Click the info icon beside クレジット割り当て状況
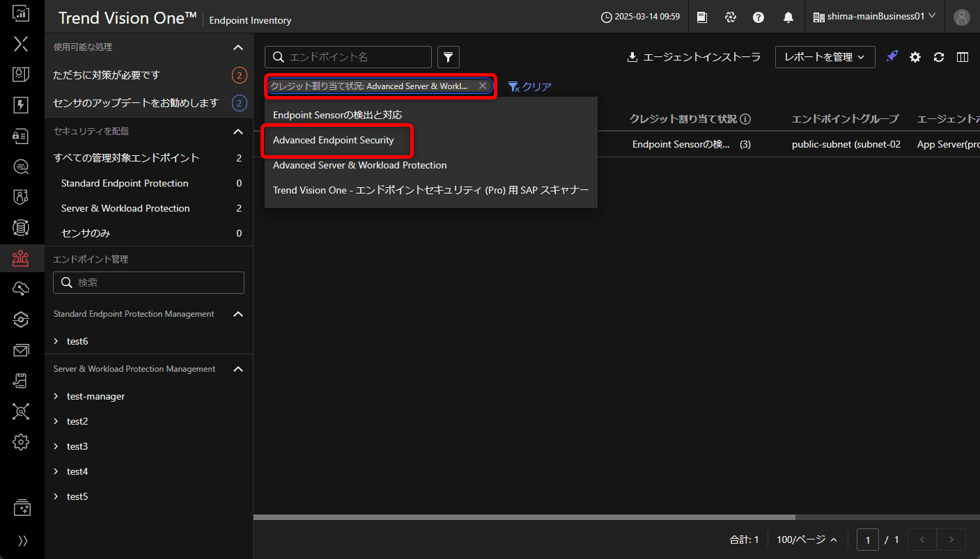This screenshot has width=980, height=559. pyautogui.click(x=745, y=119)
